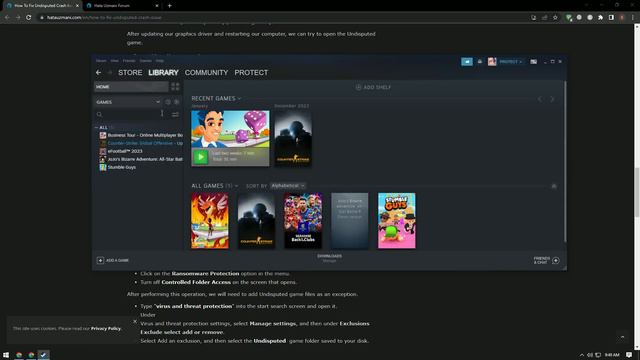
Task: Open the View menu in Steam's menu bar
Action: pos(114,61)
